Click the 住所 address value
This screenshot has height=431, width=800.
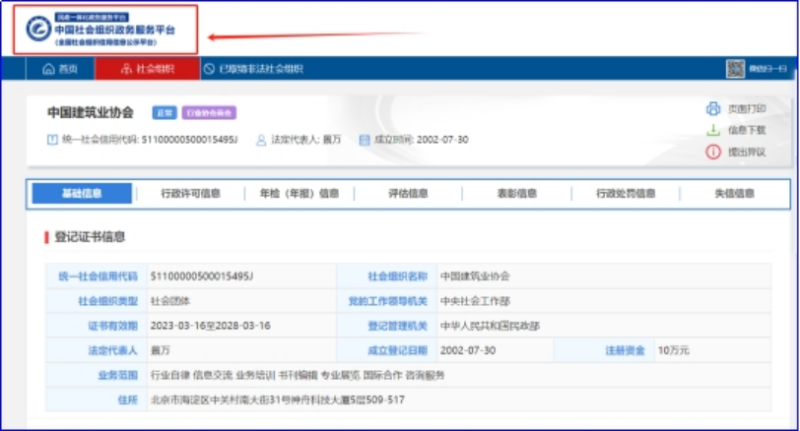[277, 400]
